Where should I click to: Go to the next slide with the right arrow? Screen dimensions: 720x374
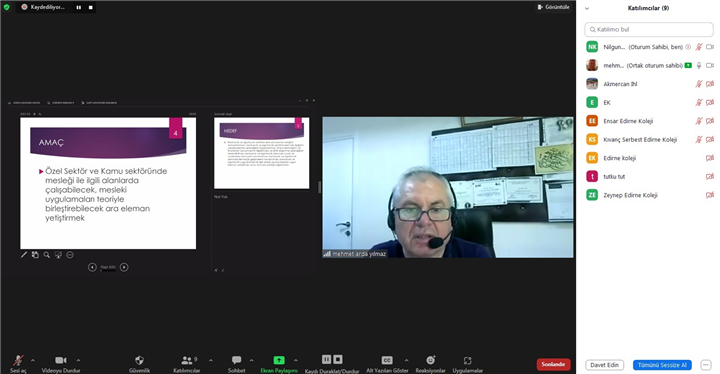tap(124, 267)
